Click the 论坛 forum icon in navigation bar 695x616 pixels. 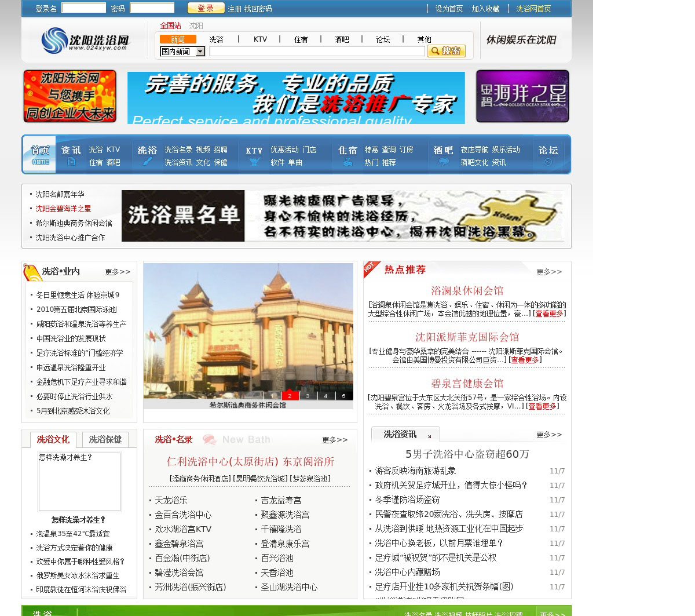[x=548, y=162]
